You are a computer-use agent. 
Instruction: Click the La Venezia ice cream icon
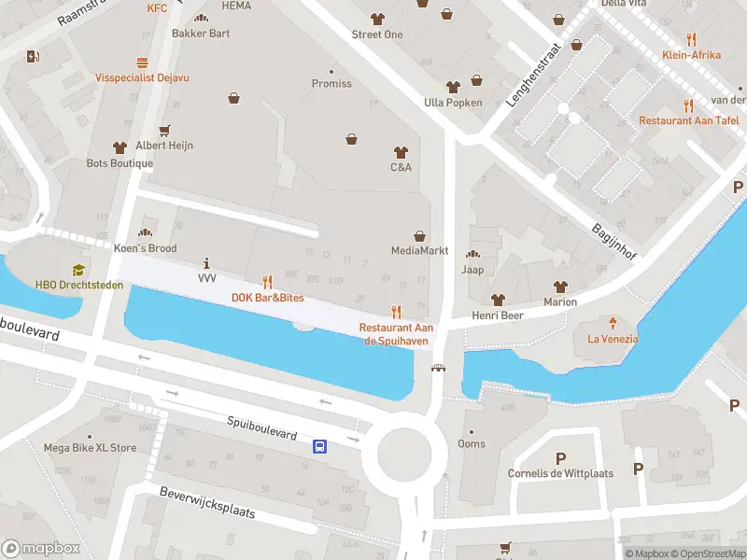click(613, 323)
